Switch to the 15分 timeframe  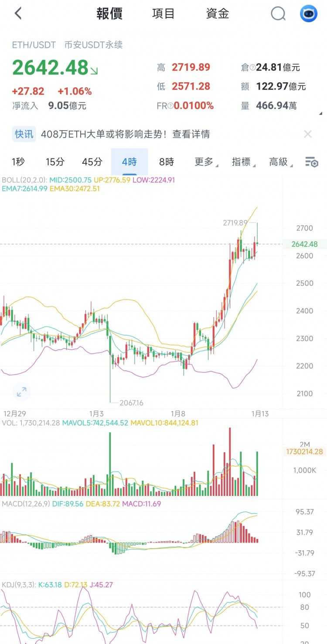(55, 162)
